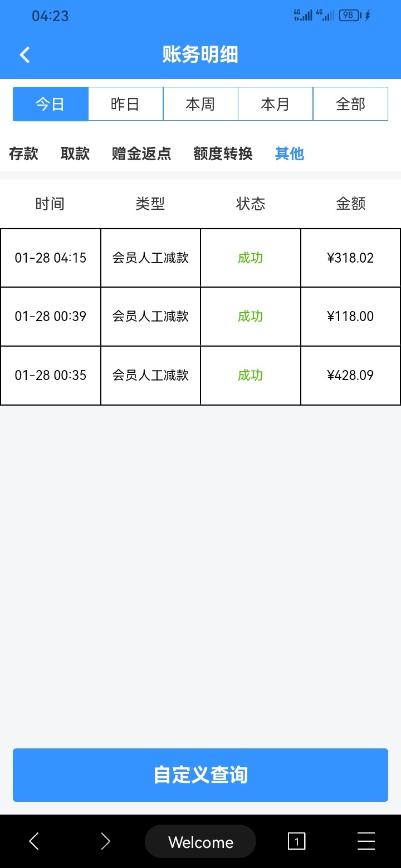Open the browser hamburger menu
Screen dimensions: 401x868
pyautogui.click(x=366, y=841)
